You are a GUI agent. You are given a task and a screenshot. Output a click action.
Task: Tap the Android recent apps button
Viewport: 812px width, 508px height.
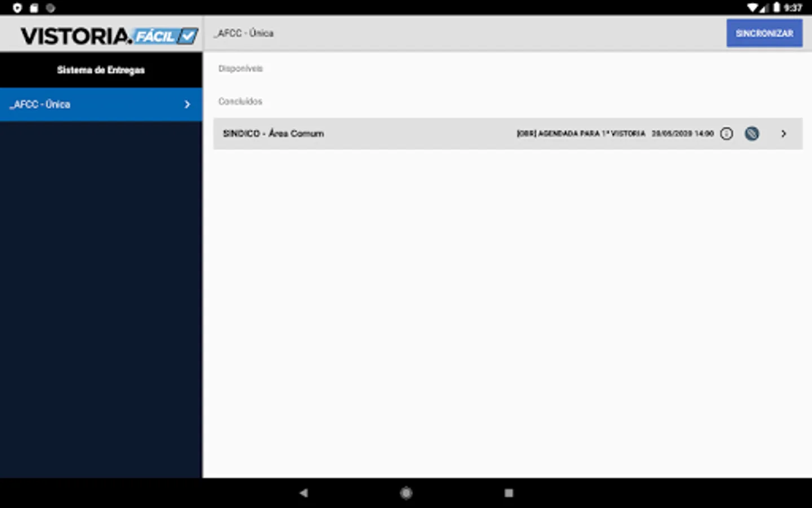pyautogui.click(x=509, y=493)
